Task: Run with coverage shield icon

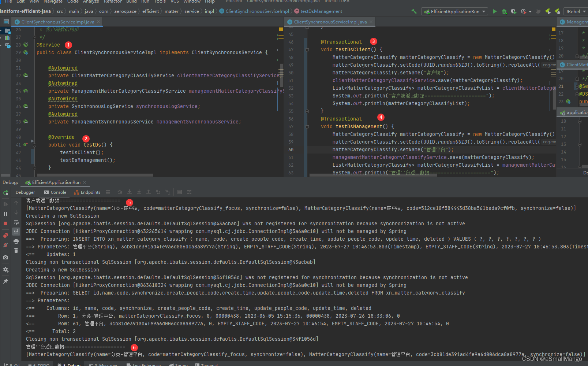Action: pos(513,11)
